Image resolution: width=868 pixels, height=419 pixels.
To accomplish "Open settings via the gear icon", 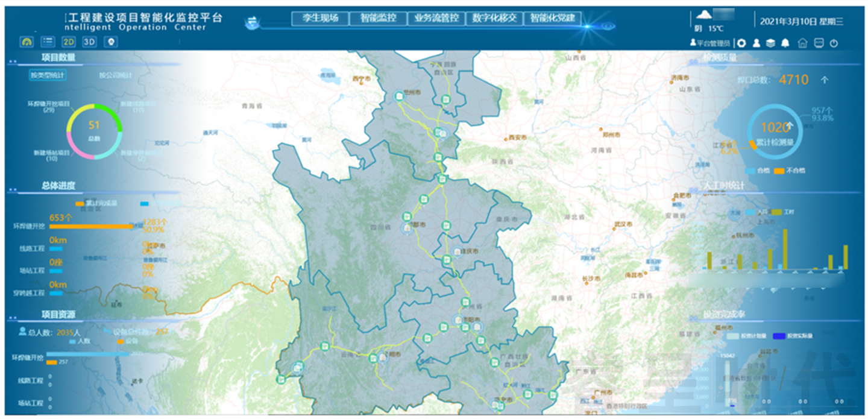I will [x=741, y=43].
